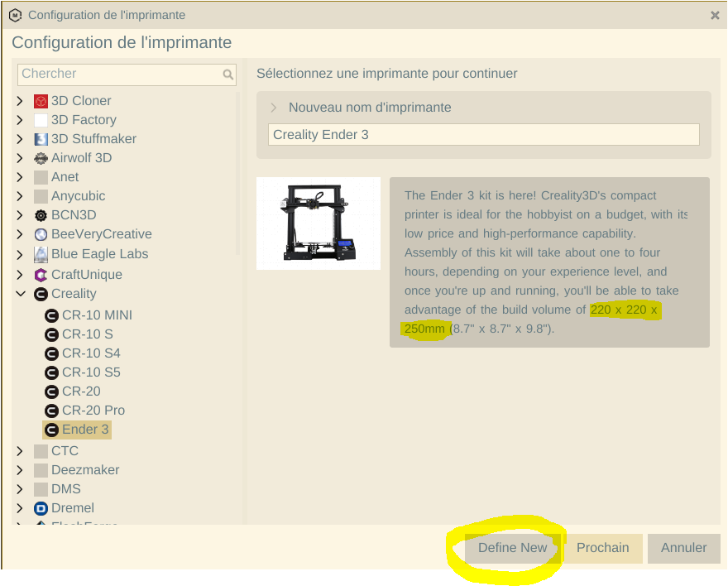Screen dimensions: 728x586
Task: Select the 3D Stuffmaker entry
Action: point(93,139)
